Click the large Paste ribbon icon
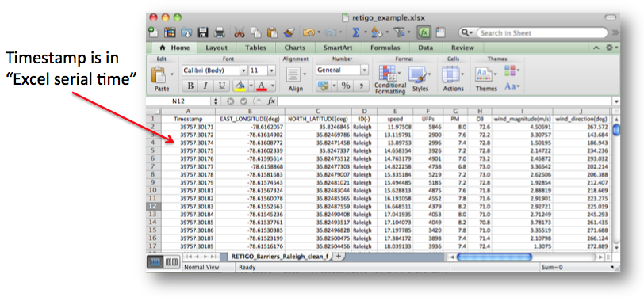Screen dimensions: 644x297 [x=158, y=75]
